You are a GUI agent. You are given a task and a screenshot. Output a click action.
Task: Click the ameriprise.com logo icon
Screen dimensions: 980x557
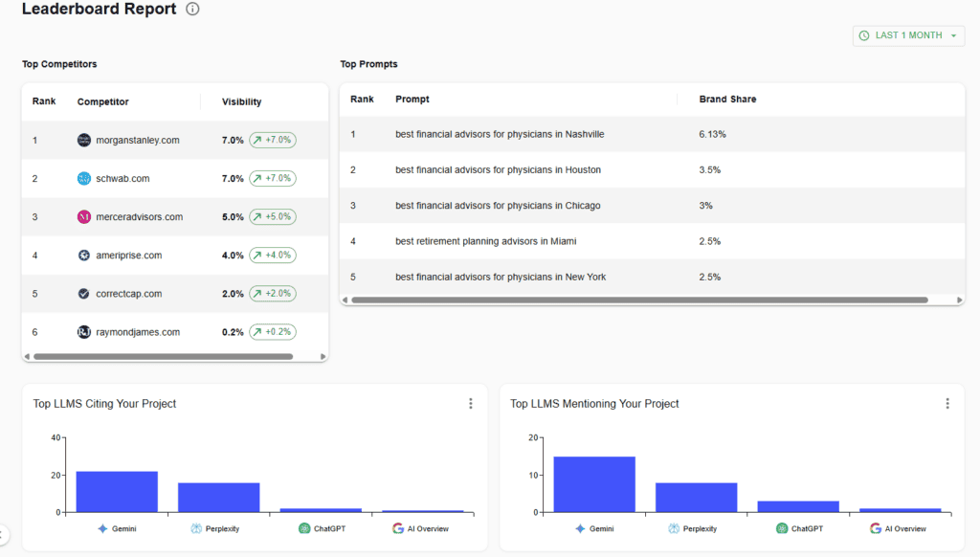tap(84, 256)
